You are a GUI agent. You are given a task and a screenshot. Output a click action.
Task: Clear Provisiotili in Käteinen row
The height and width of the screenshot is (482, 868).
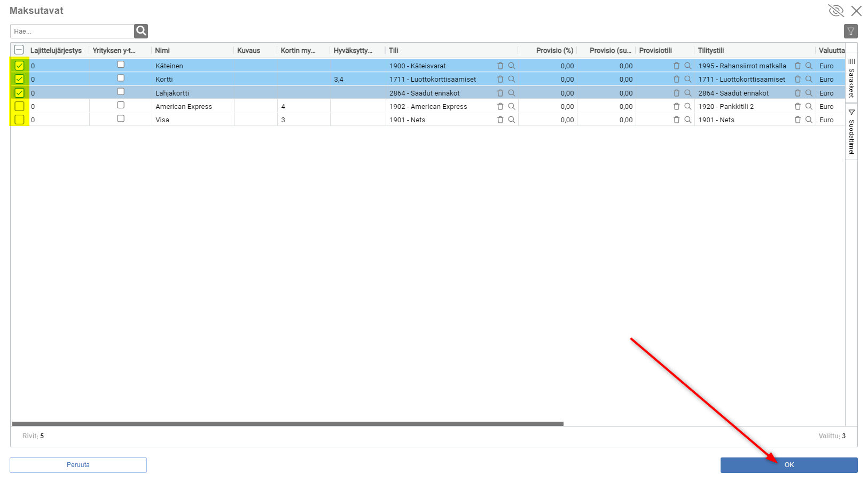coord(677,66)
